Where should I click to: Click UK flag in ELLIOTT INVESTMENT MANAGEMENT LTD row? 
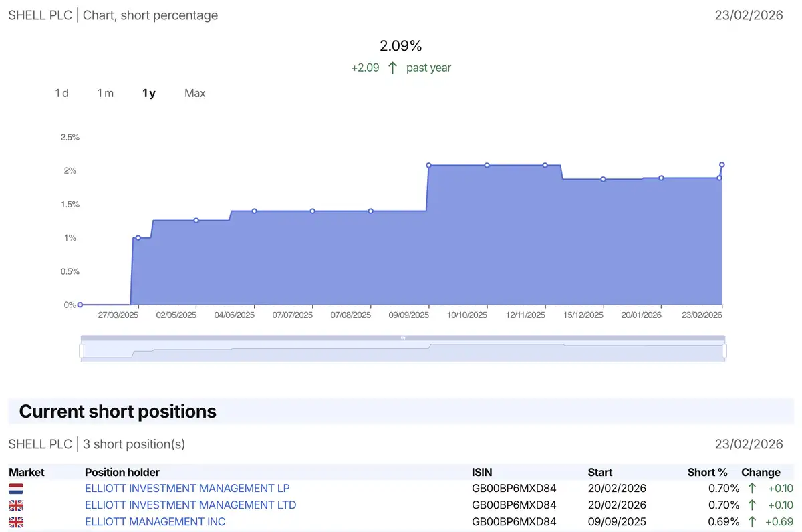click(x=16, y=505)
